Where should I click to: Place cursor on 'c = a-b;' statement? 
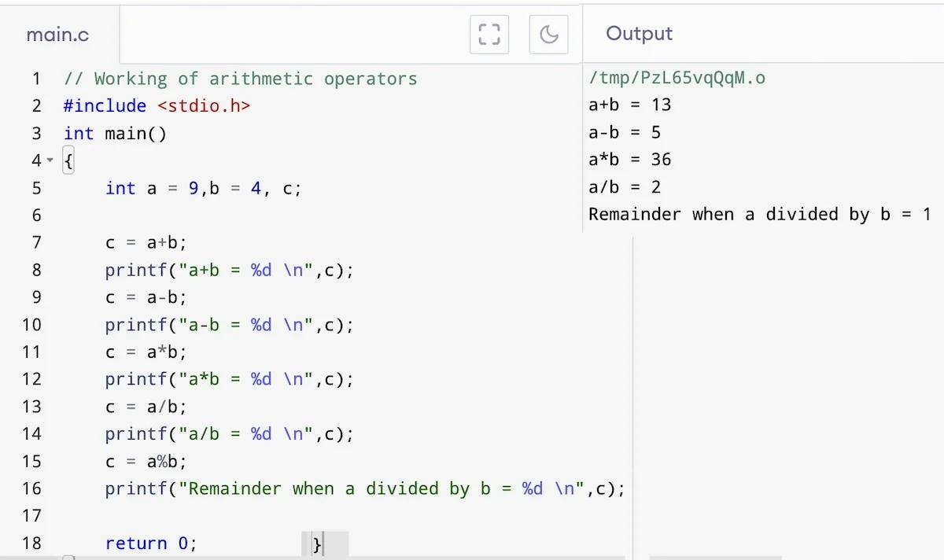(146, 297)
